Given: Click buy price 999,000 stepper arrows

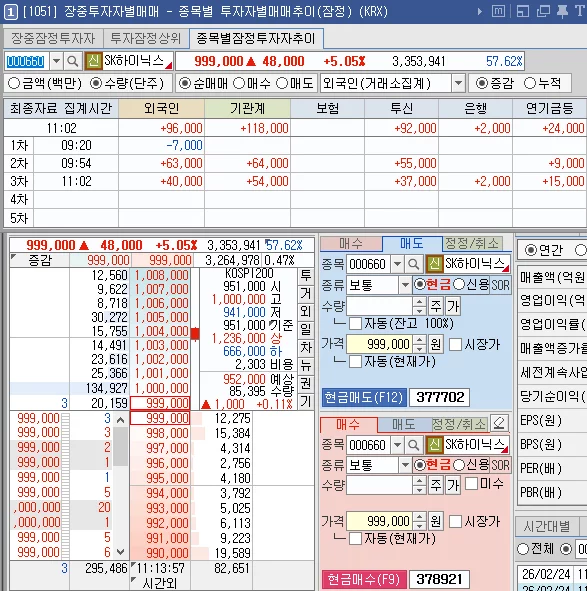Looking at the screenshot, I should [x=420, y=521].
